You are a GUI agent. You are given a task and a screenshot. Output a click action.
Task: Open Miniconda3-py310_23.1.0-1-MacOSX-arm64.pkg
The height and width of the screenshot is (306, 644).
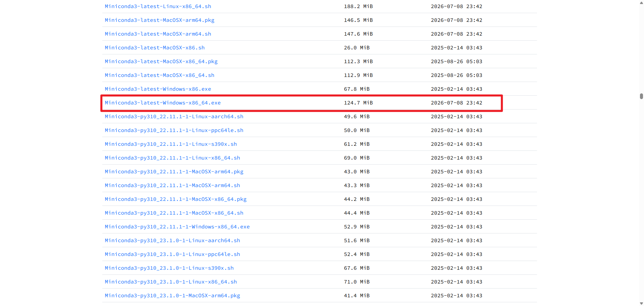point(172,296)
